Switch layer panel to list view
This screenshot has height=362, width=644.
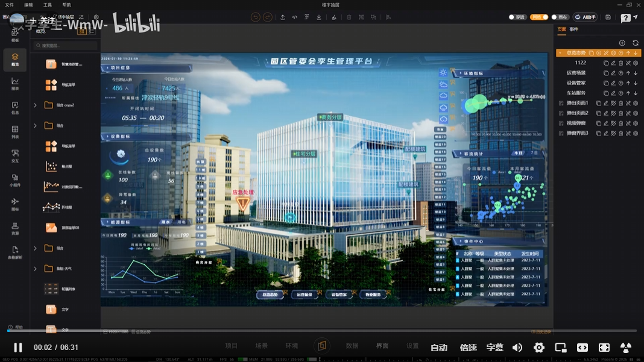91,31
